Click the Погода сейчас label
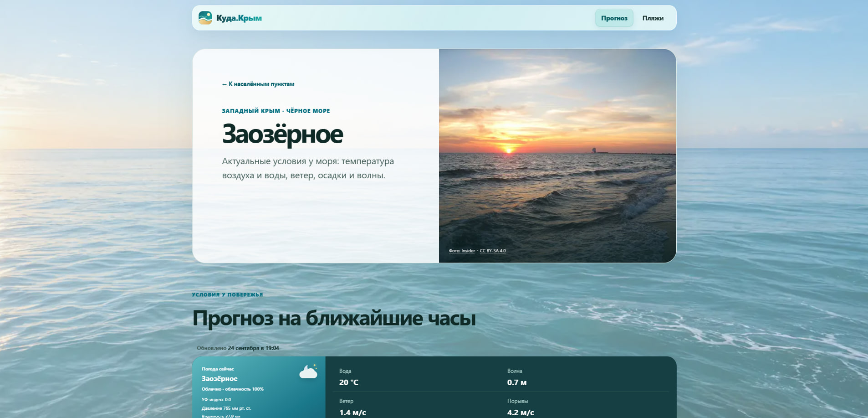 click(218, 369)
